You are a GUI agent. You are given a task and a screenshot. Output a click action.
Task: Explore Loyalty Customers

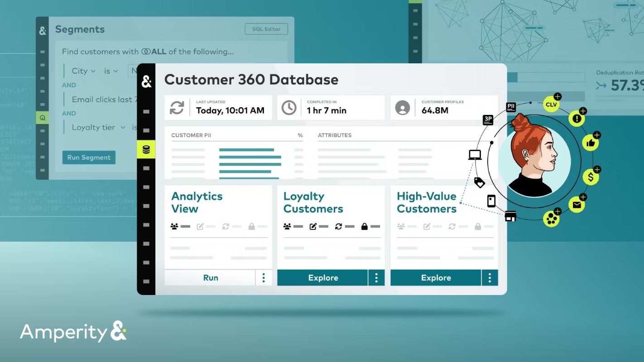(x=322, y=278)
